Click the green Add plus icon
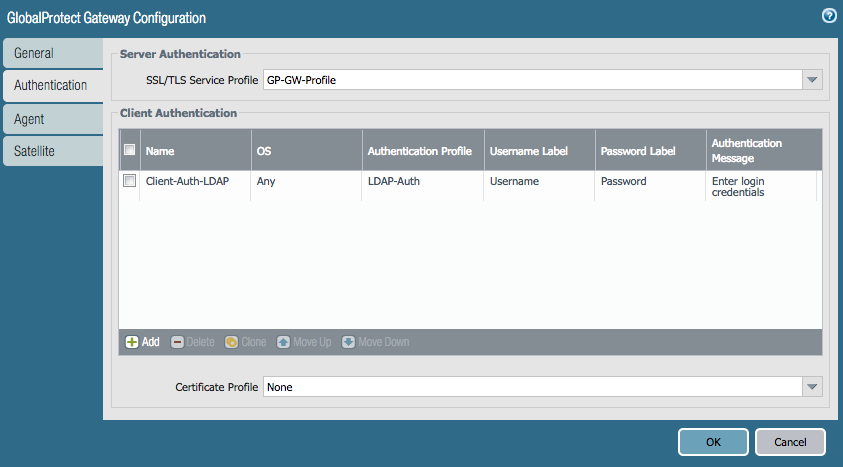The height and width of the screenshot is (467, 843). (x=132, y=342)
